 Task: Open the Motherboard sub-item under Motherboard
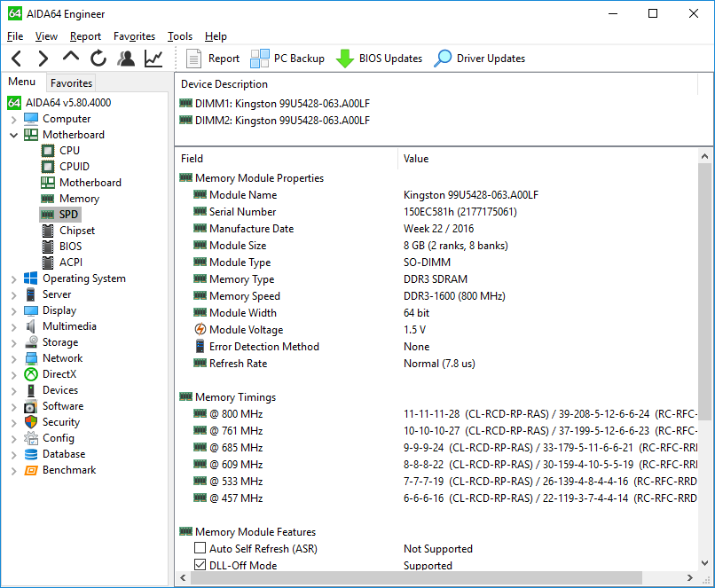(x=81, y=183)
